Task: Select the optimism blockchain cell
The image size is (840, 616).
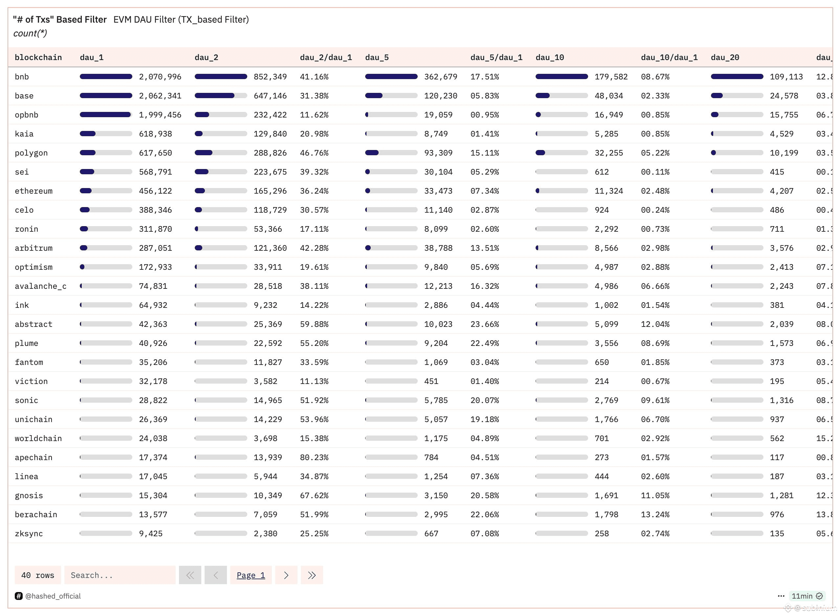Action: (33, 266)
